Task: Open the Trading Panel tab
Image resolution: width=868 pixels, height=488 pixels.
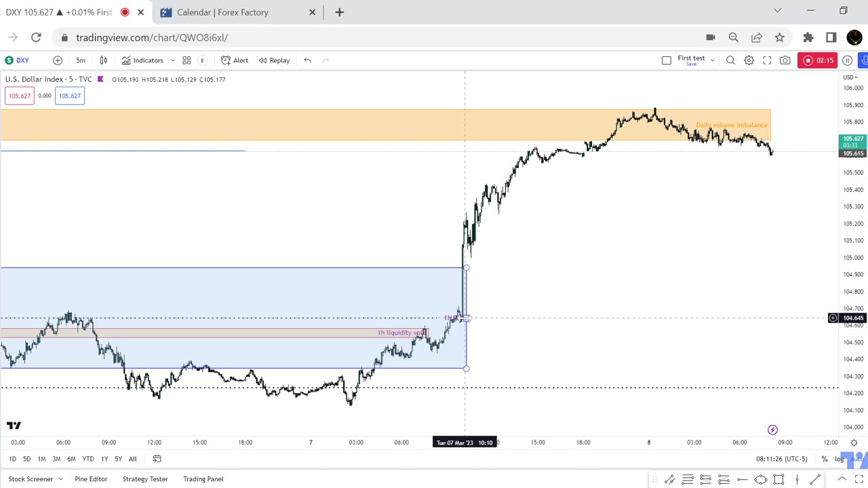Action: coord(203,479)
